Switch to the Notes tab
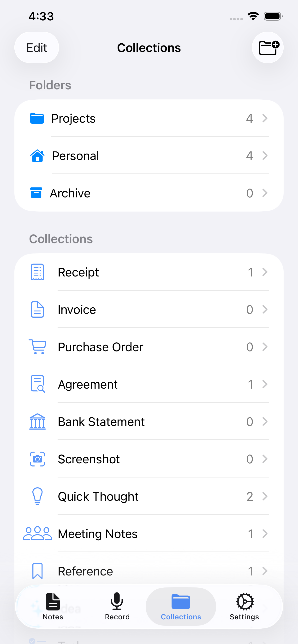This screenshot has width=298, height=644. (x=53, y=606)
